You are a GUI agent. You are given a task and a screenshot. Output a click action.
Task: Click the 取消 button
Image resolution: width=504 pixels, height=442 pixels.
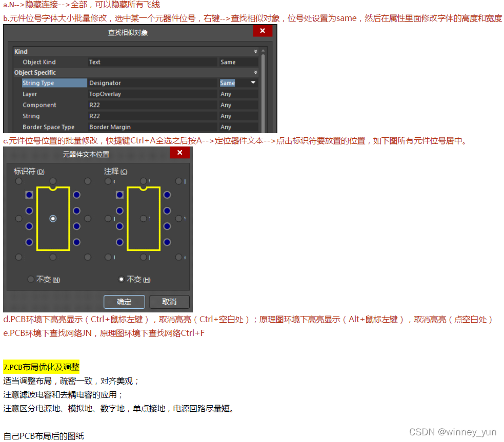[169, 302]
